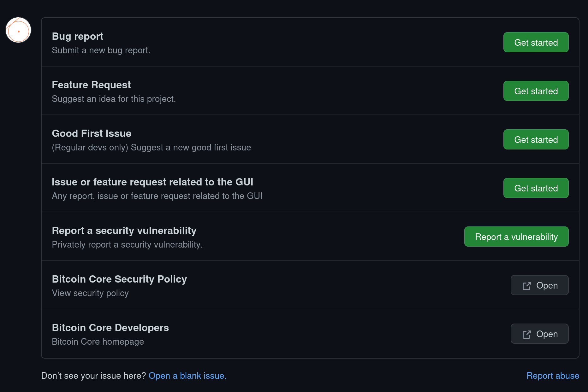
Task: Click the Bug report title
Action: pos(78,36)
